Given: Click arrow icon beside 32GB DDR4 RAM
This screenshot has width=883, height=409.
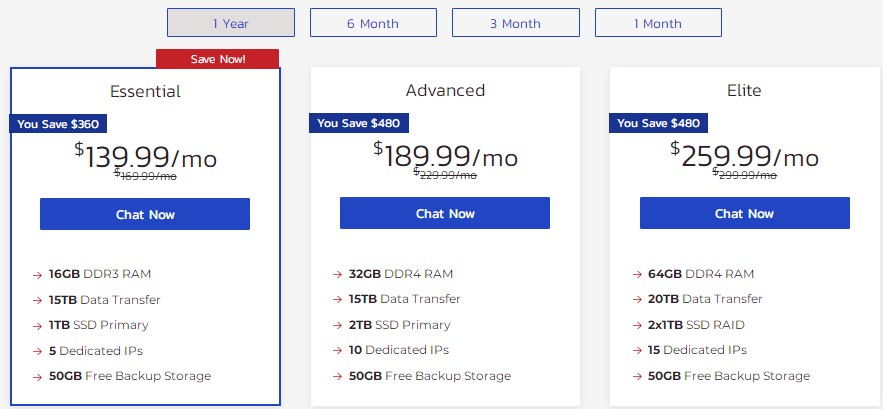Looking at the screenshot, I should point(337,274).
